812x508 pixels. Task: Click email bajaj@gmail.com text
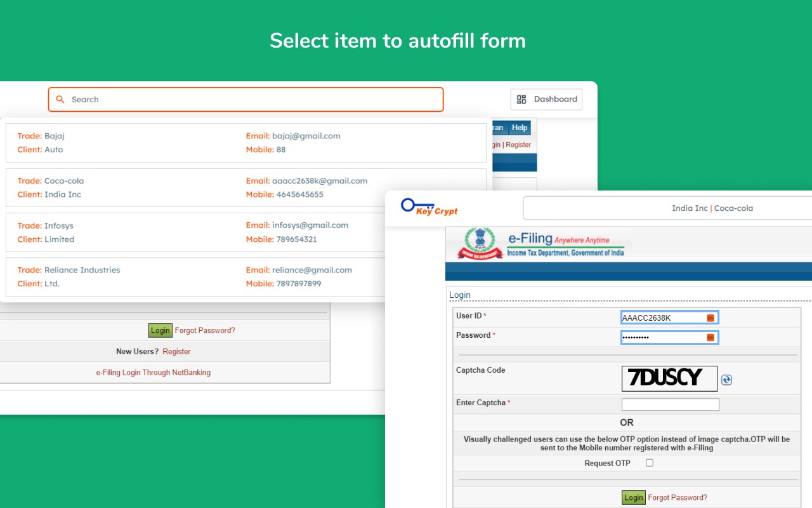click(306, 136)
